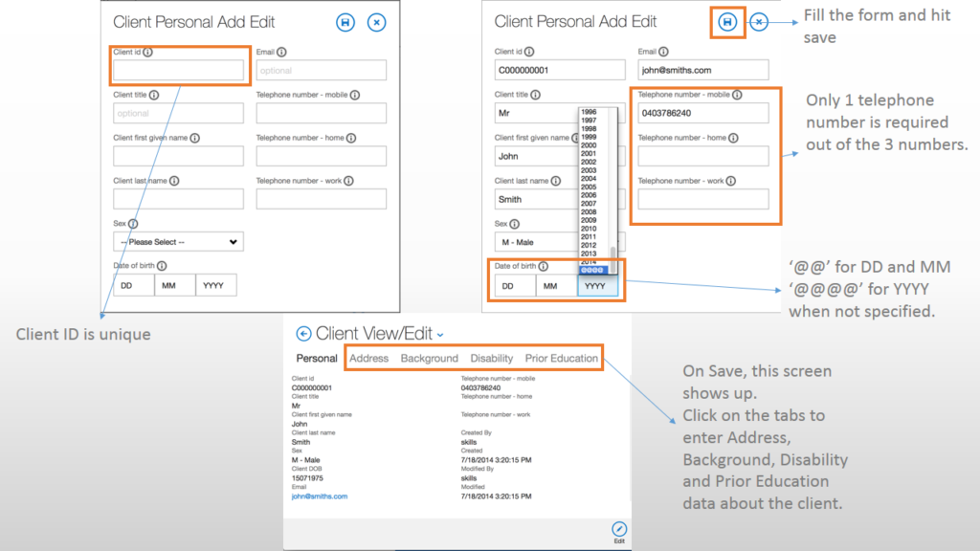
Task: Choose 2005 from the open year list
Action: tap(589, 187)
